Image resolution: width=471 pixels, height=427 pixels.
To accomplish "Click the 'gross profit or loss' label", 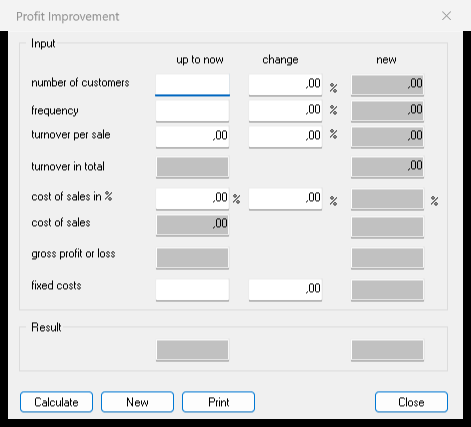I will point(73,254).
